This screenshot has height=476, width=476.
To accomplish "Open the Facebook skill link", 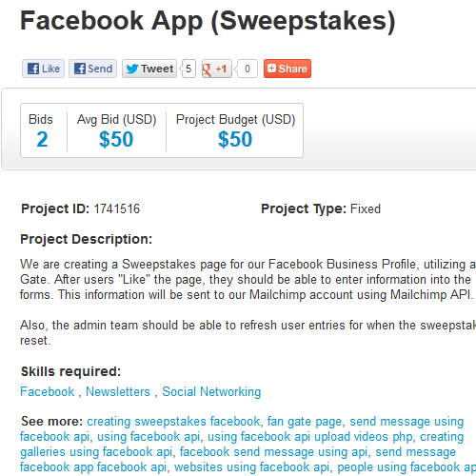I will (48, 391).
